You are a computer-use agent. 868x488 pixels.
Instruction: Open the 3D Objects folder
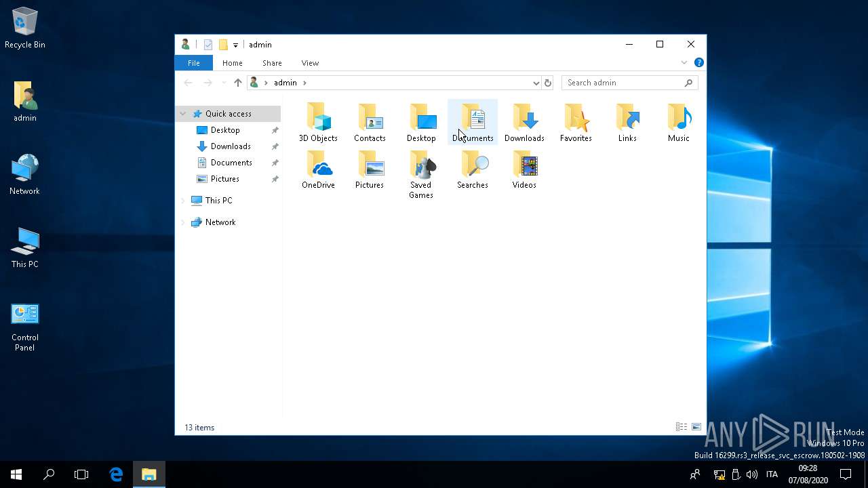point(318,122)
